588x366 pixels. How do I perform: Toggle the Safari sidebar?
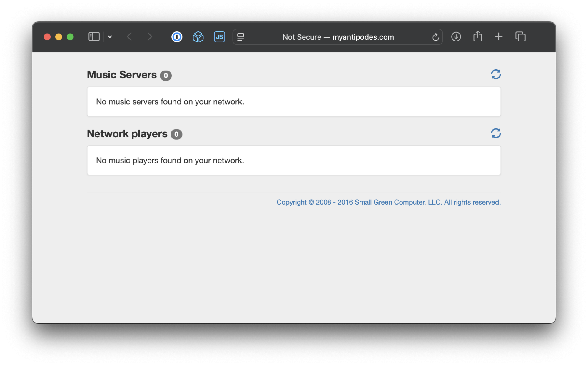94,37
